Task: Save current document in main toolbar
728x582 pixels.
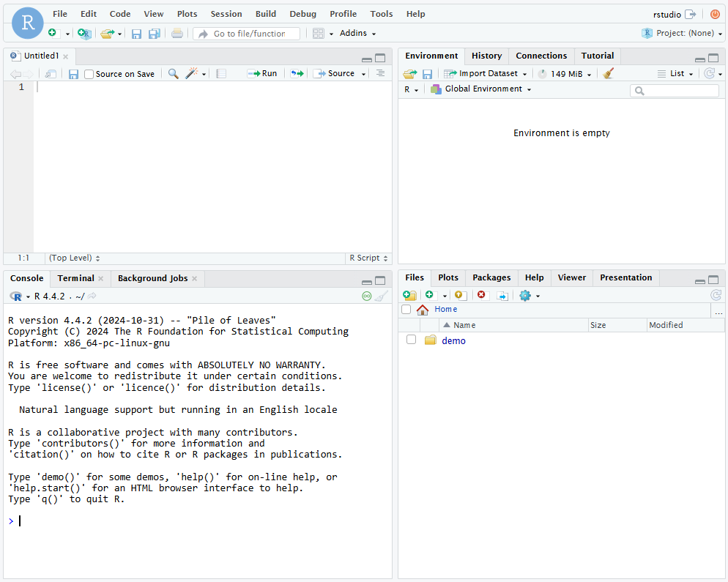Action: pos(136,34)
